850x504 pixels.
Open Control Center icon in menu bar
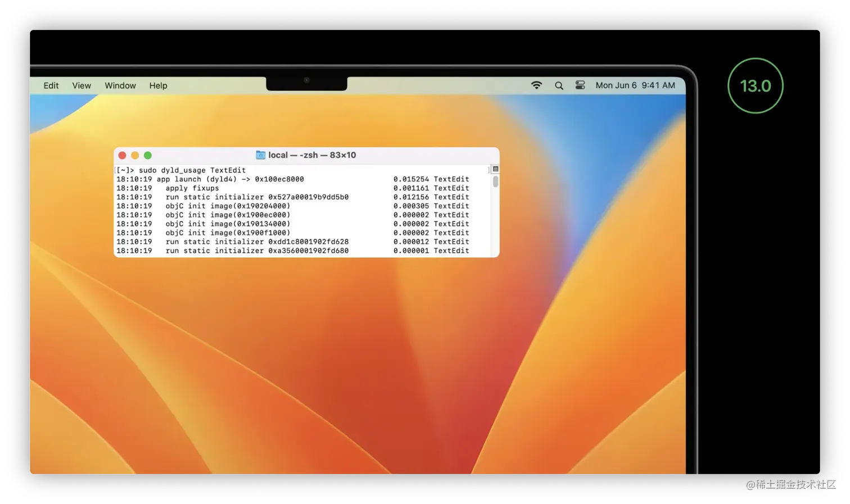[580, 85]
